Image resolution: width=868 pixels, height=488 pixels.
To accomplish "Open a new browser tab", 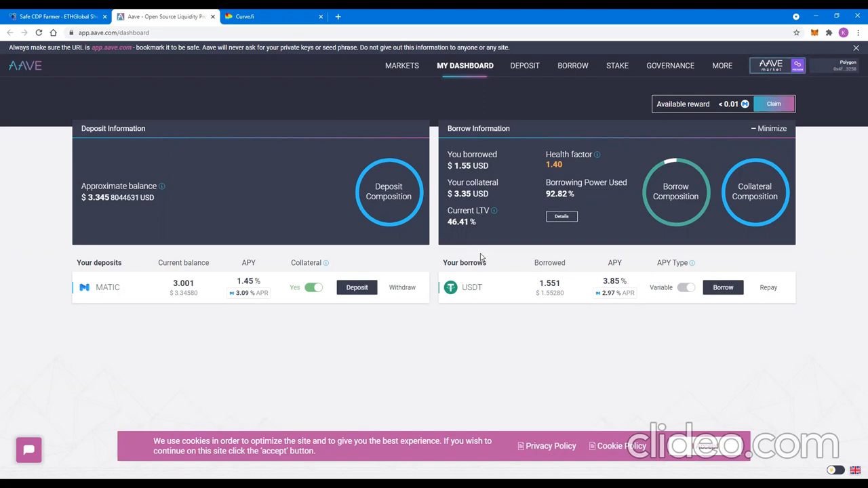I will click(x=338, y=16).
